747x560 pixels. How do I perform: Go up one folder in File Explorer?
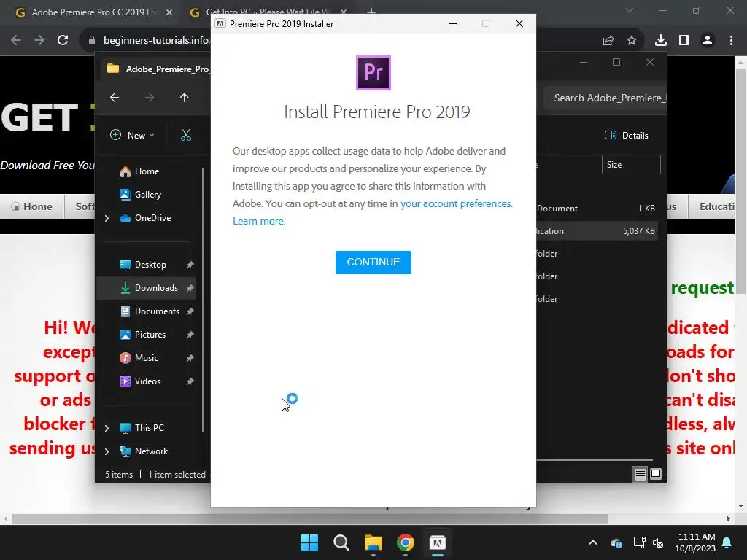coord(185,98)
